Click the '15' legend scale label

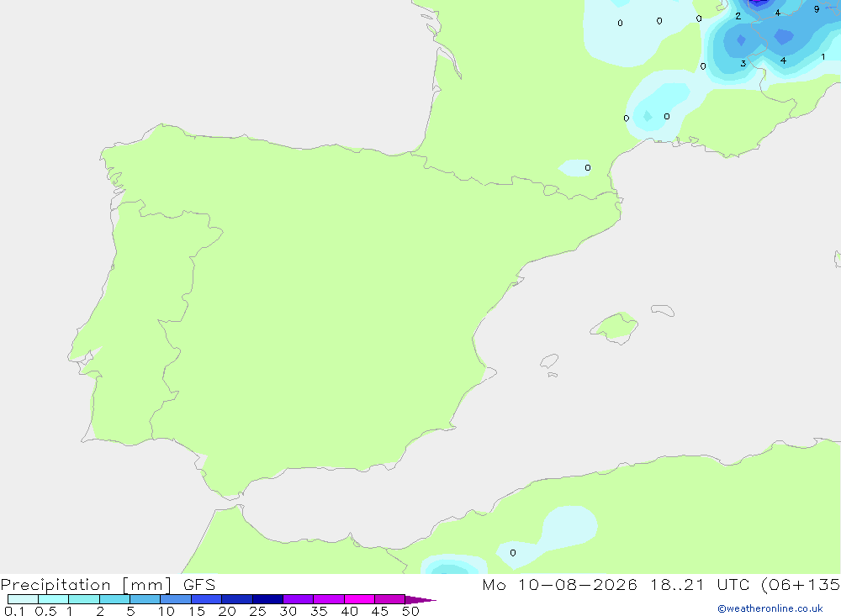197,611
